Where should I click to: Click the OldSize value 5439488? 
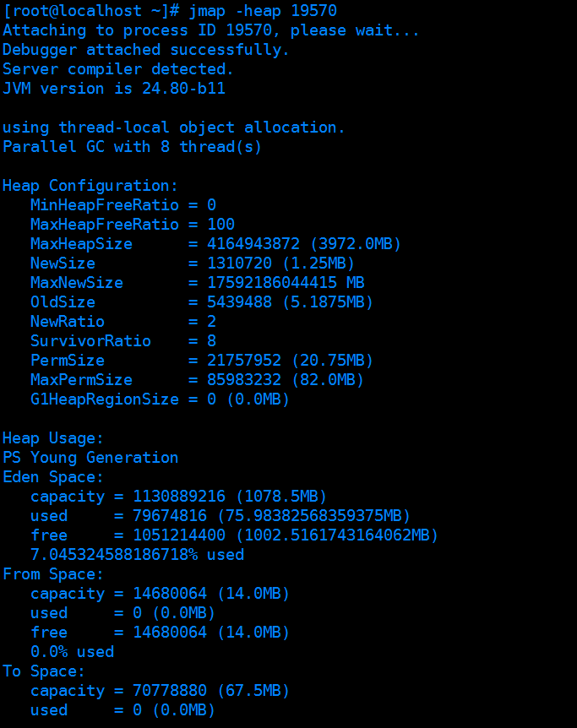[239, 302]
